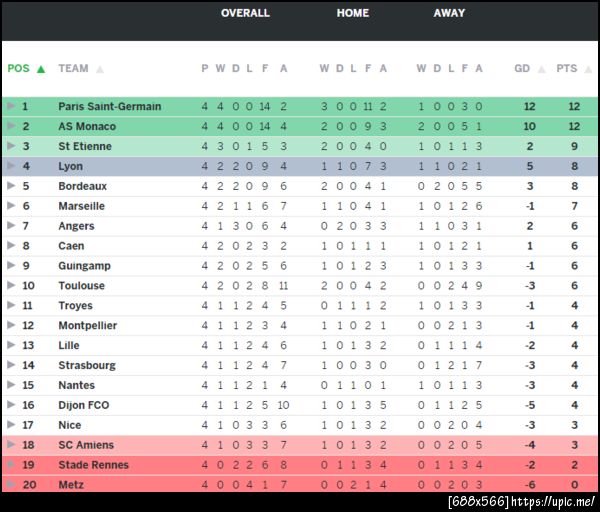Expand the Bordeaux row triangle

(11, 186)
